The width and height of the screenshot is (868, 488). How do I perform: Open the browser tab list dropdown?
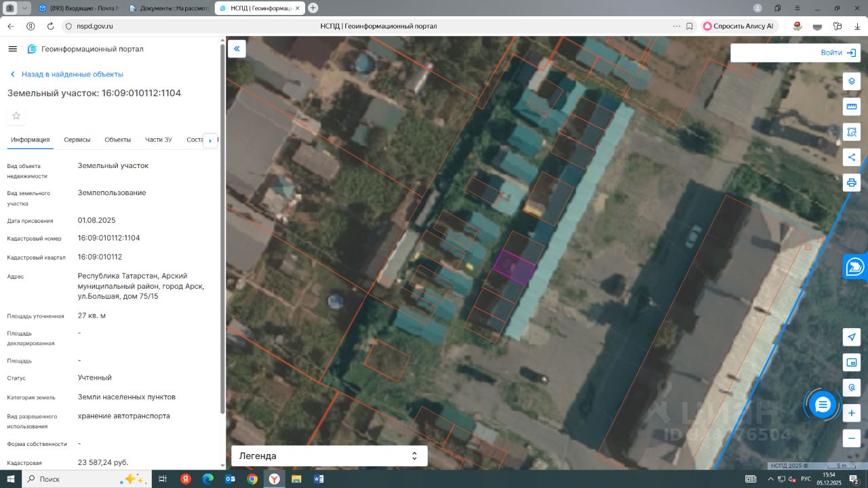[25, 8]
